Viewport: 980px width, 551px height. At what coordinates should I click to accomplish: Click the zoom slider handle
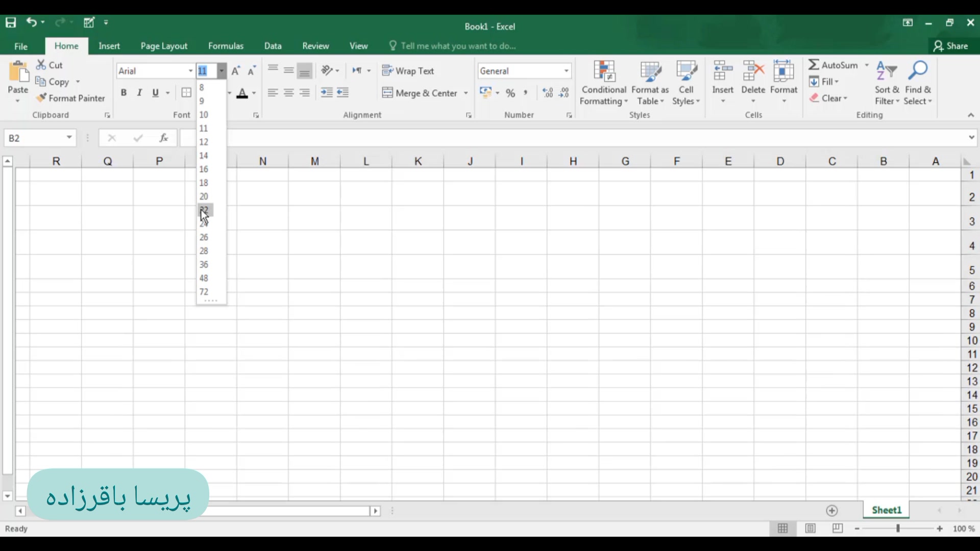898,529
